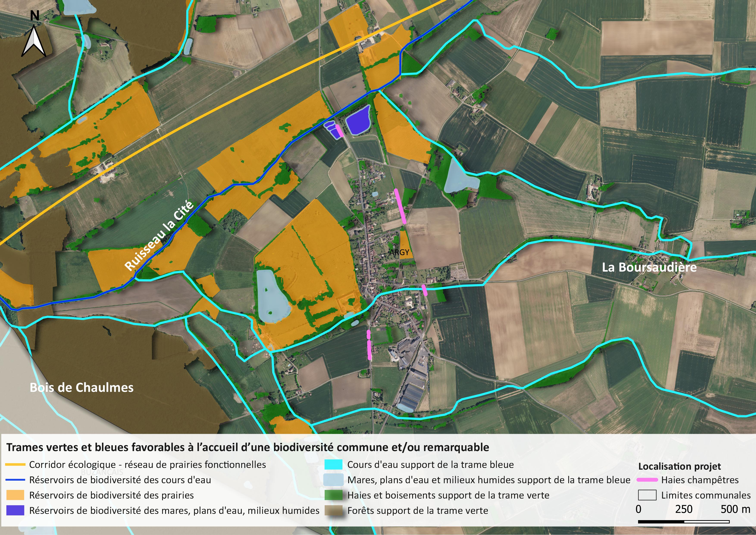Image resolution: width=756 pixels, height=535 pixels.
Task: Click the Localisation projet legend heading
Action: pos(679,466)
